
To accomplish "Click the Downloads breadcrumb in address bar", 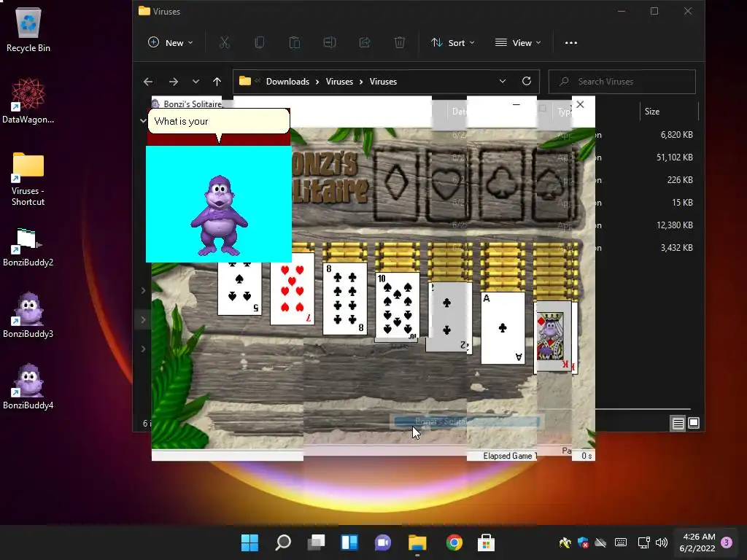I will pos(287,82).
